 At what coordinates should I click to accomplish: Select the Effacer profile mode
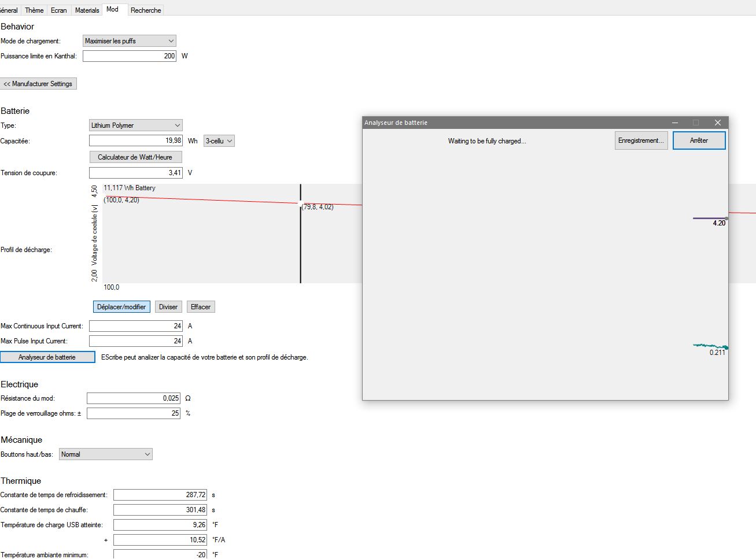coord(201,307)
